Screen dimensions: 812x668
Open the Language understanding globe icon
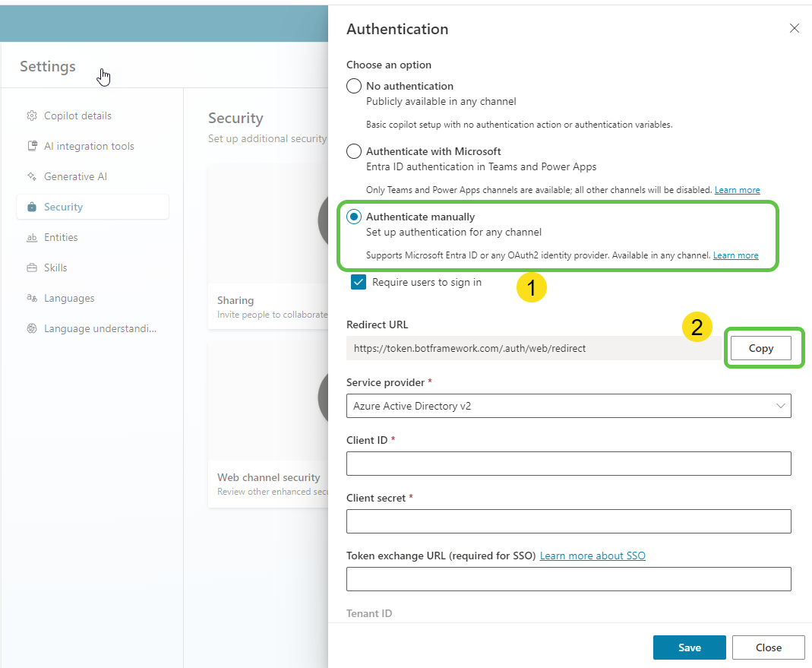tap(31, 328)
